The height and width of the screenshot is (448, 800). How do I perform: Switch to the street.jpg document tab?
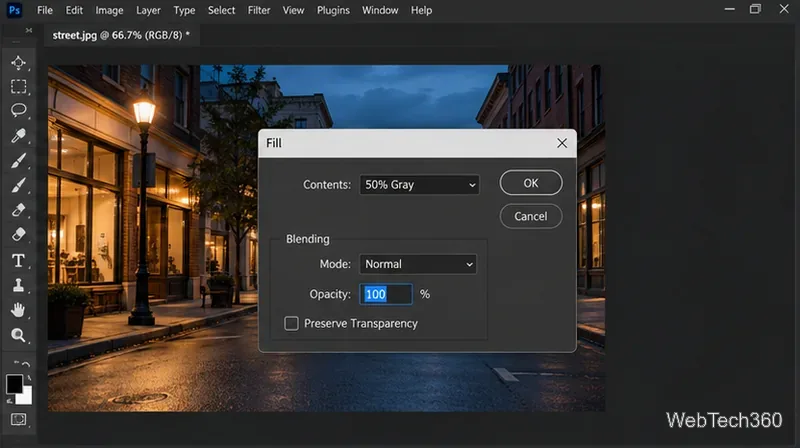(x=121, y=35)
